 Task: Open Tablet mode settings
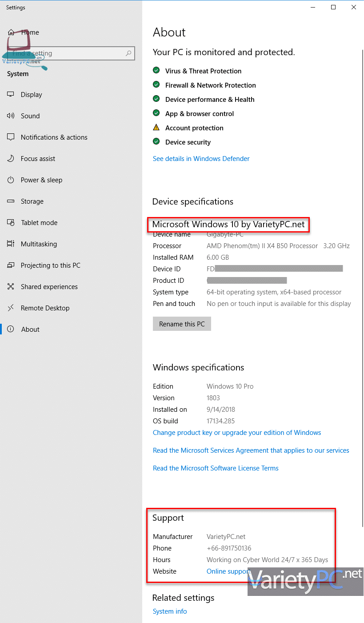click(x=71, y=223)
